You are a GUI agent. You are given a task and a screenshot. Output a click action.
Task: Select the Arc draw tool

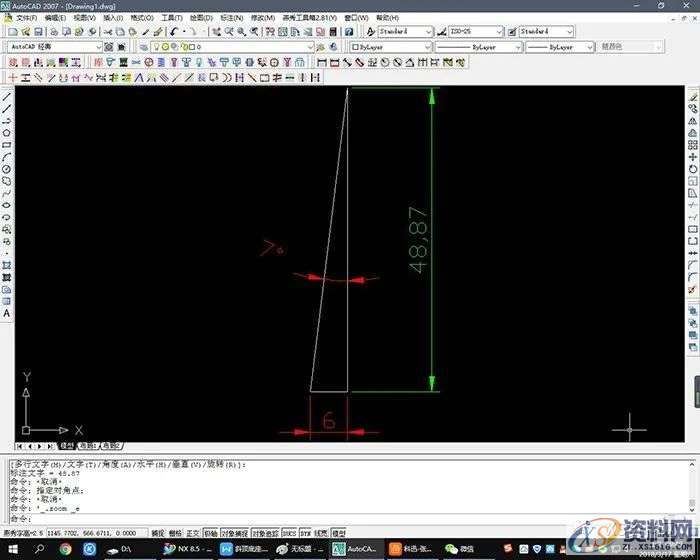click(7, 157)
